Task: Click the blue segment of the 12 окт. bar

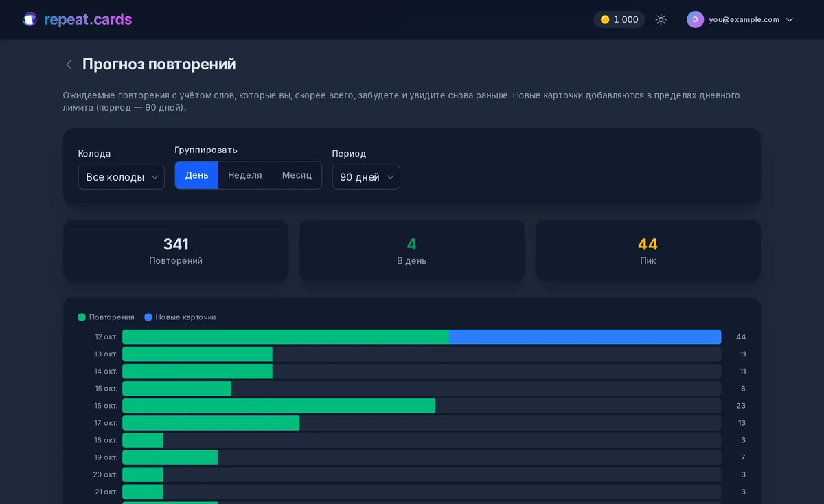Action: [585, 337]
